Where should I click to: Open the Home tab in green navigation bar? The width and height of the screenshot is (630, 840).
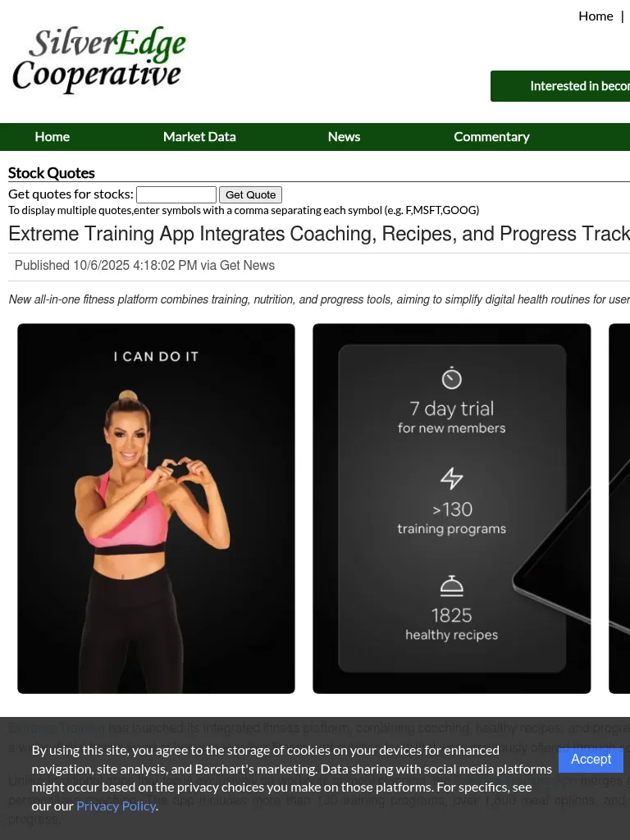click(52, 137)
